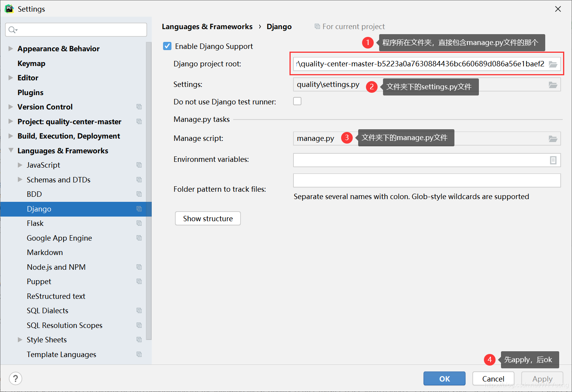
Task: Click project-level icon beside JavaScript
Action: tap(139, 165)
